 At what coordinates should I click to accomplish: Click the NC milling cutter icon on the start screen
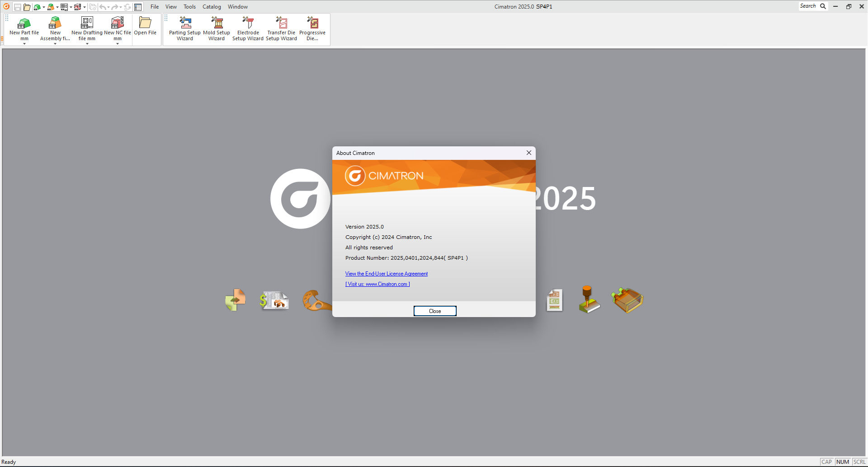(x=589, y=299)
